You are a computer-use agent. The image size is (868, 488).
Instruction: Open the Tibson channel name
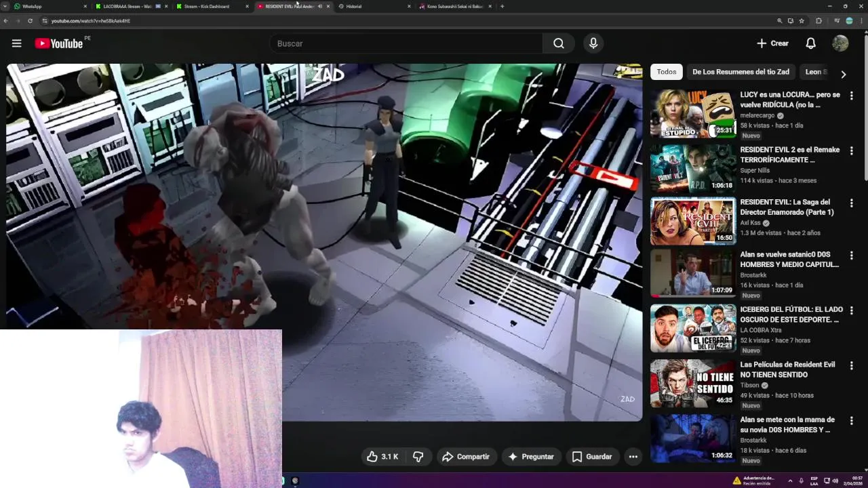pyautogui.click(x=749, y=385)
